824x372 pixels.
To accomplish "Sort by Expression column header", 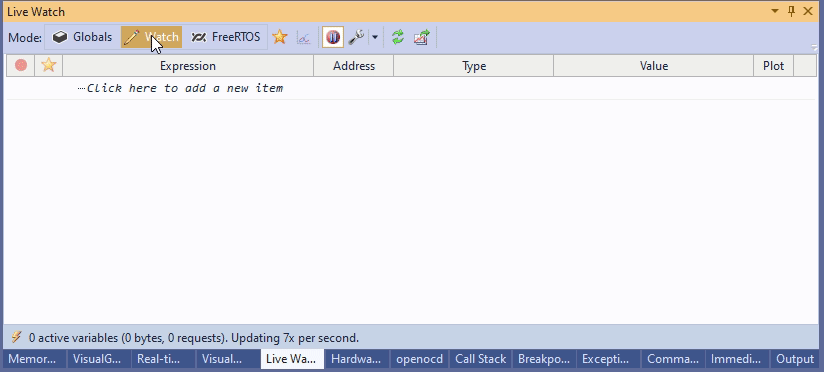I will [188, 66].
